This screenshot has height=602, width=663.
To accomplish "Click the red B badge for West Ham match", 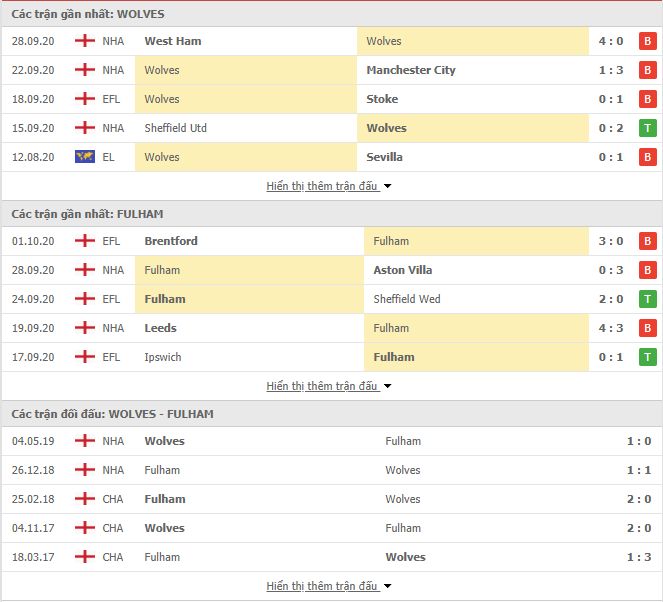I will [x=647, y=41].
